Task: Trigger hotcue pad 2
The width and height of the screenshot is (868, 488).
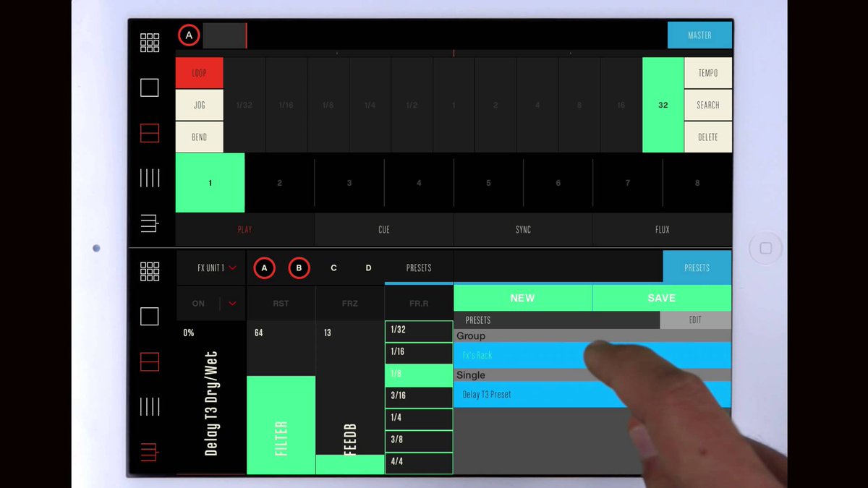Action: tap(280, 183)
